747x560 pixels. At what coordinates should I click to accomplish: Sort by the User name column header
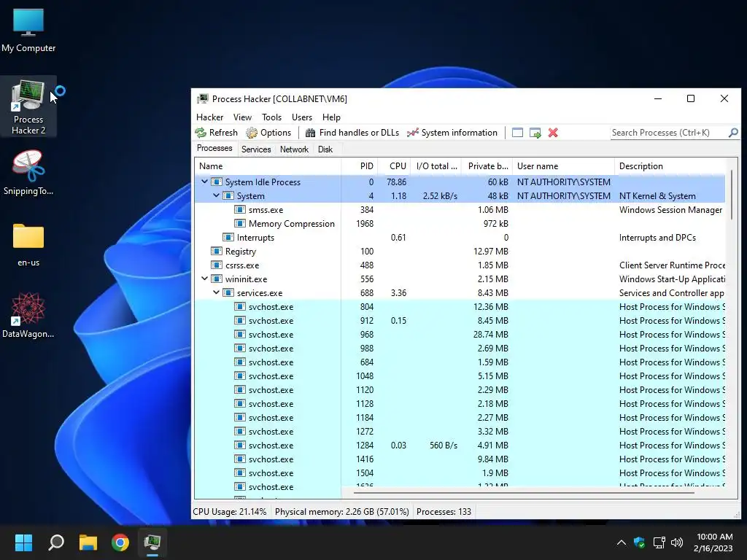(x=564, y=166)
